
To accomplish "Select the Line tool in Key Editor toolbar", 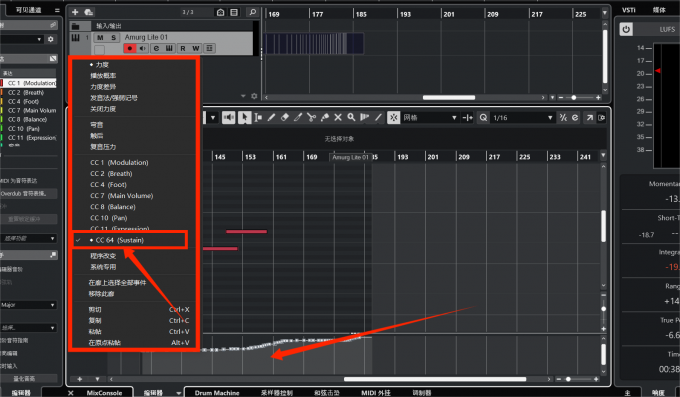I will click(x=378, y=117).
